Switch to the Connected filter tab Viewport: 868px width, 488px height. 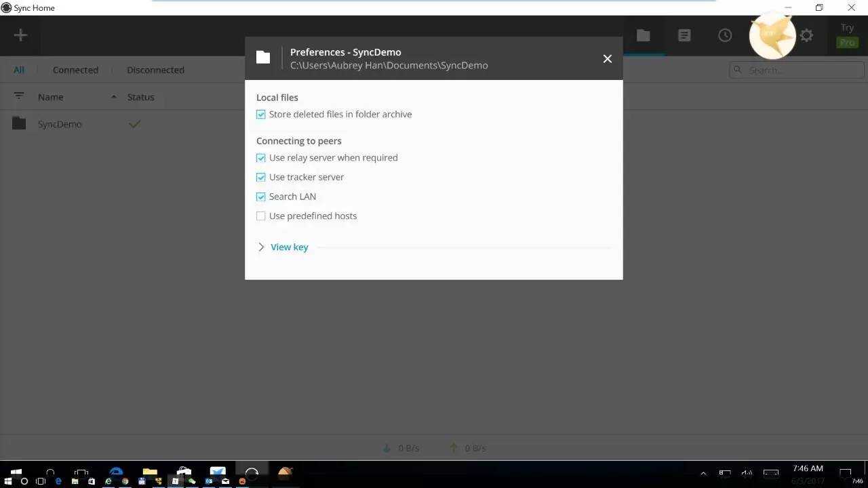pos(75,70)
